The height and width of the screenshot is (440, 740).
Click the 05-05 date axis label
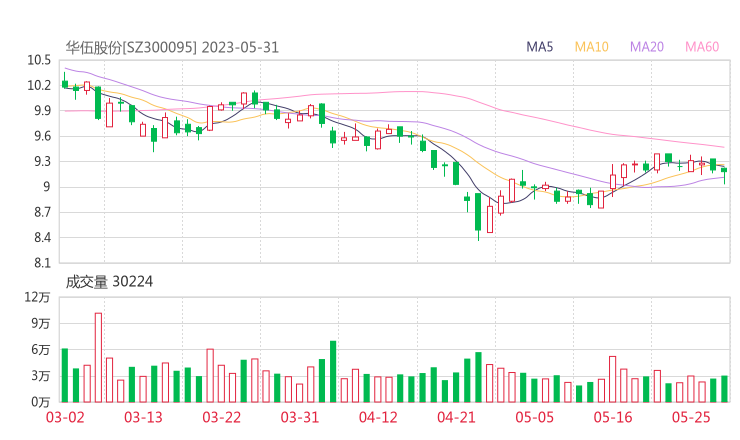(x=535, y=417)
